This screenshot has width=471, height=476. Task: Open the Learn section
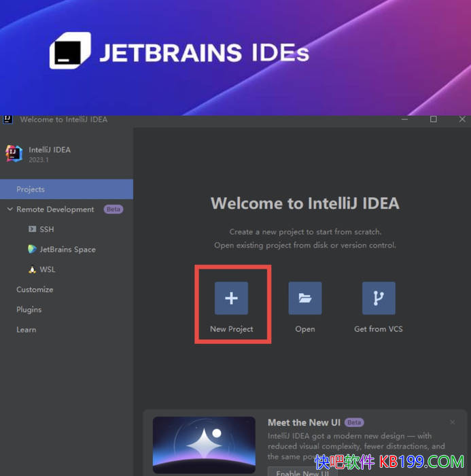[x=27, y=330]
